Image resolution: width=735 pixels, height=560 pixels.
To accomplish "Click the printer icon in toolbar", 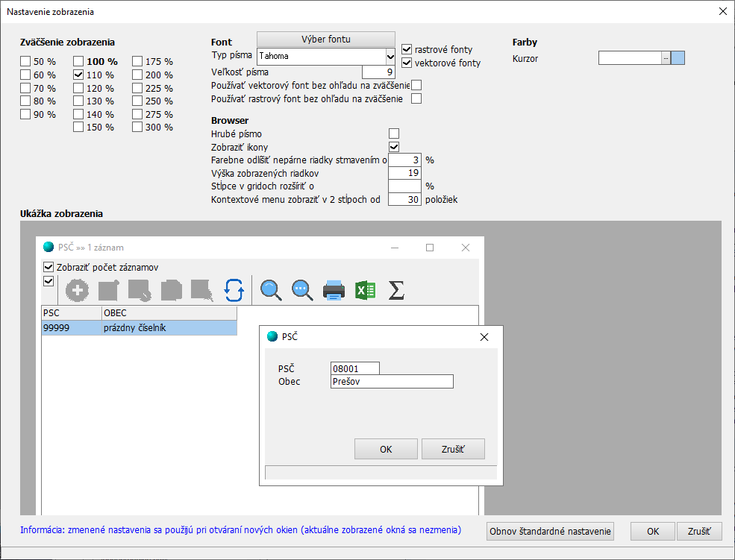I will click(334, 290).
